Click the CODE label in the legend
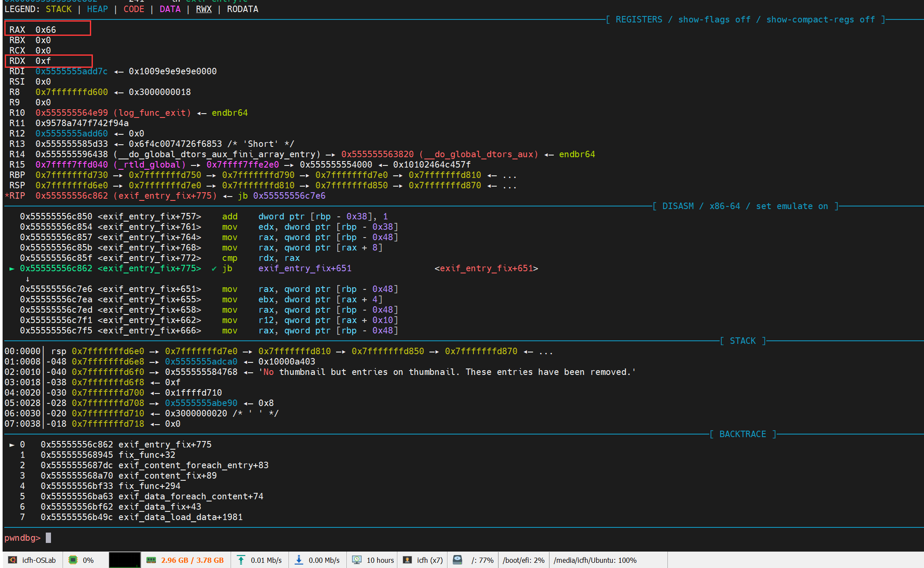This screenshot has width=924, height=568. (x=134, y=9)
